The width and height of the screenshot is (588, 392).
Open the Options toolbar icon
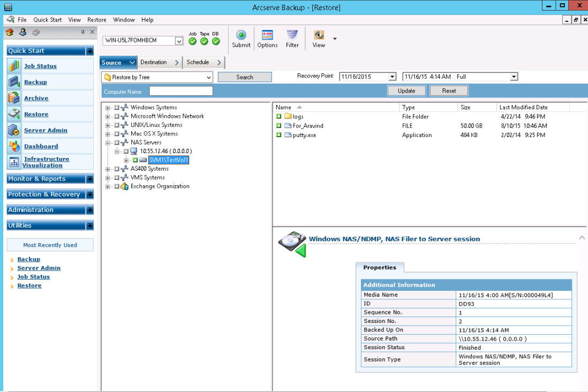(267, 35)
